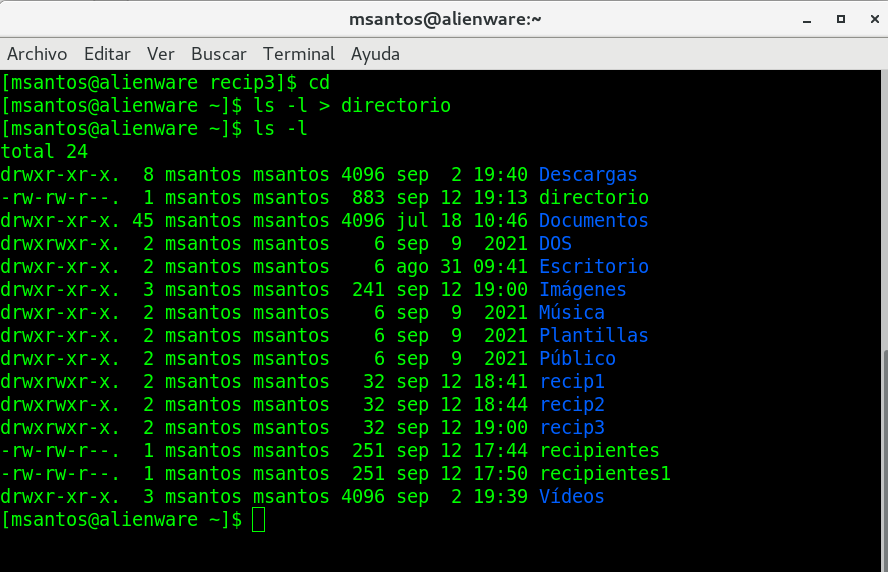This screenshot has height=572, width=888.
Task: Click the Imágenes directory name
Action: (582, 290)
